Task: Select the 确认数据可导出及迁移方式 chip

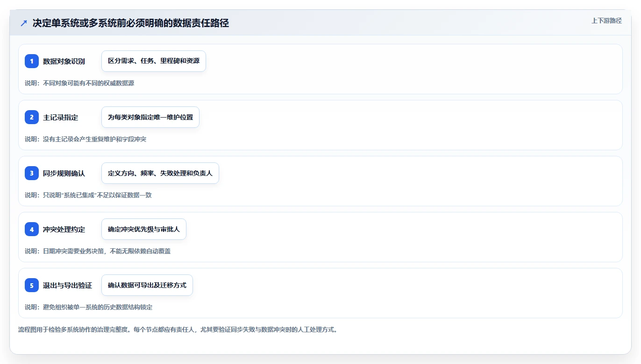Action: (x=147, y=285)
